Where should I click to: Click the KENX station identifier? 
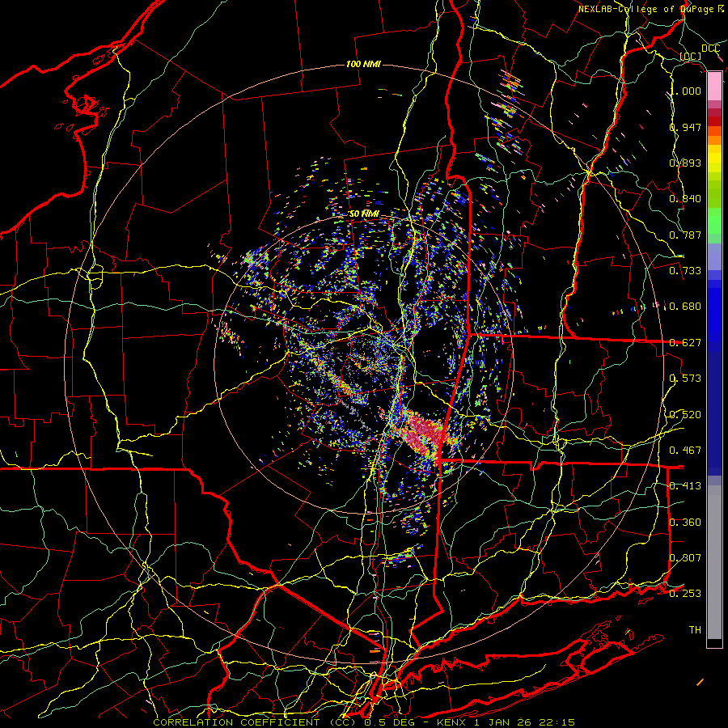click(453, 722)
